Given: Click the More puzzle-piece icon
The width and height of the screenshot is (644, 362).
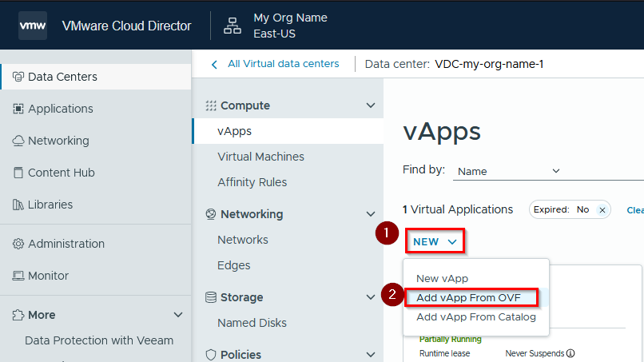Looking at the screenshot, I should click(x=18, y=315).
